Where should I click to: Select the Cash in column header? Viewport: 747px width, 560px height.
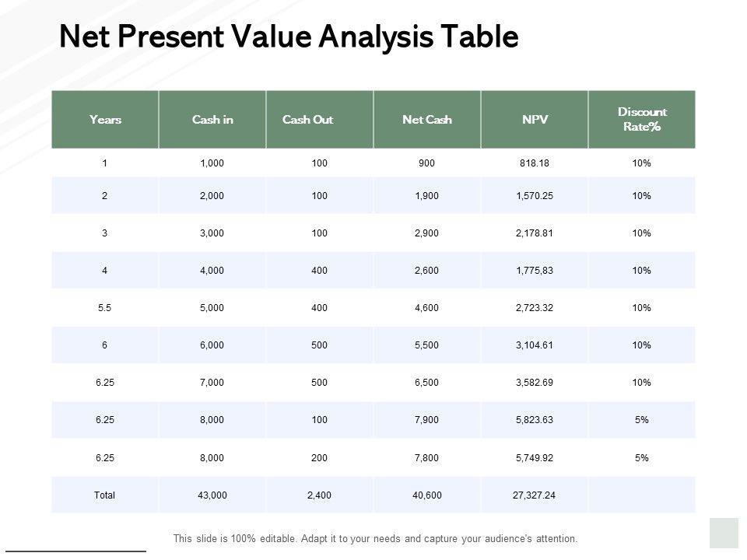click(x=212, y=120)
